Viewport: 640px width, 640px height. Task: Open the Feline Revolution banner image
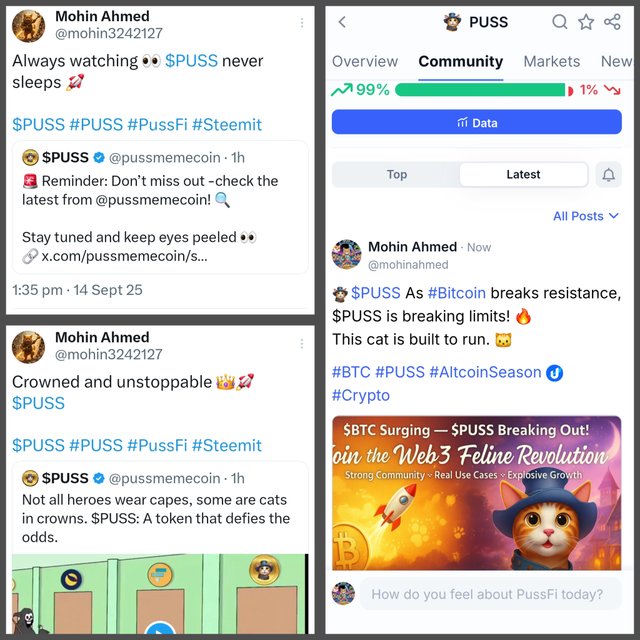[477, 493]
